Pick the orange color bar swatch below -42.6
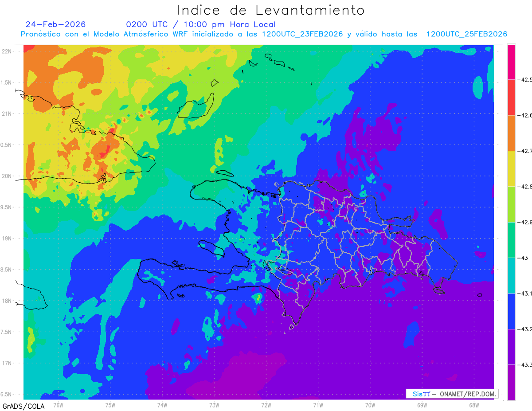The image size is (532, 411). (x=511, y=133)
